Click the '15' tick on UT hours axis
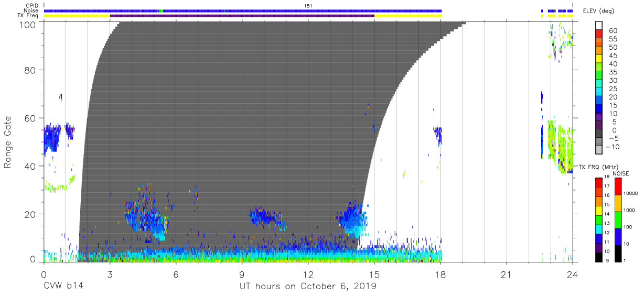The image size is (644, 297). tap(374, 274)
